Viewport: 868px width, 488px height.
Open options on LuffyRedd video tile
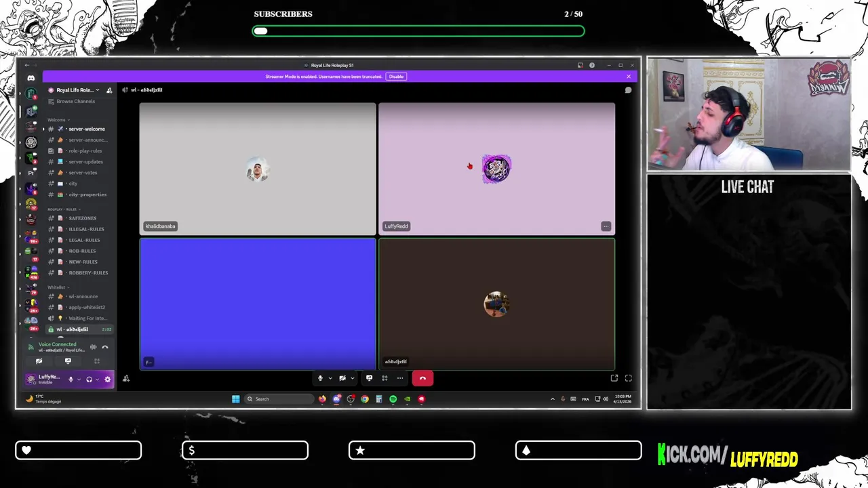coord(606,226)
